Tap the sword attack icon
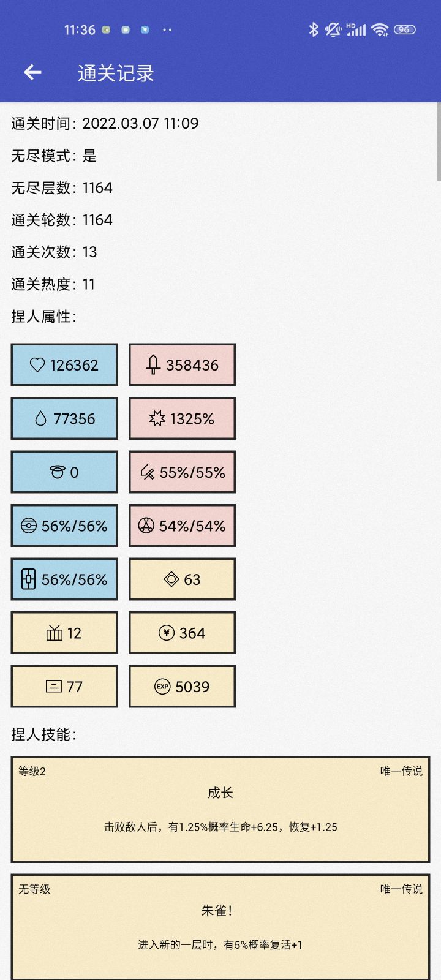441x980 pixels. [153, 365]
